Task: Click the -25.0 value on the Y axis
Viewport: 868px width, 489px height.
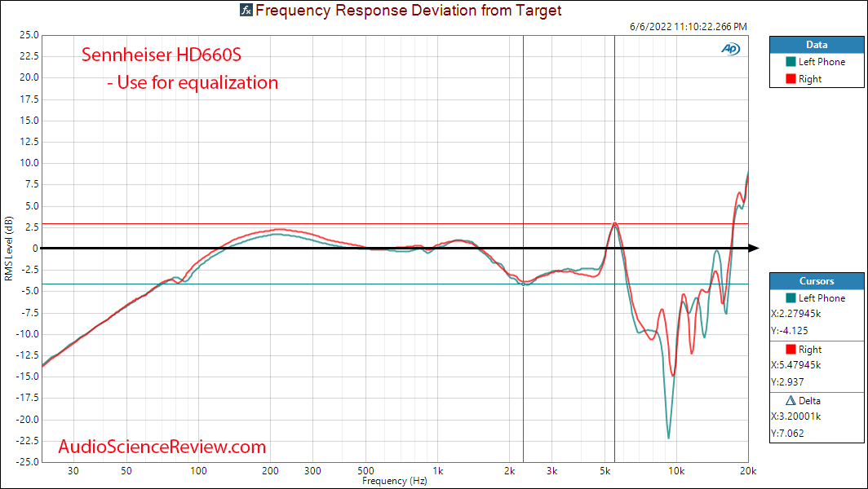Action: (x=27, y=462)
